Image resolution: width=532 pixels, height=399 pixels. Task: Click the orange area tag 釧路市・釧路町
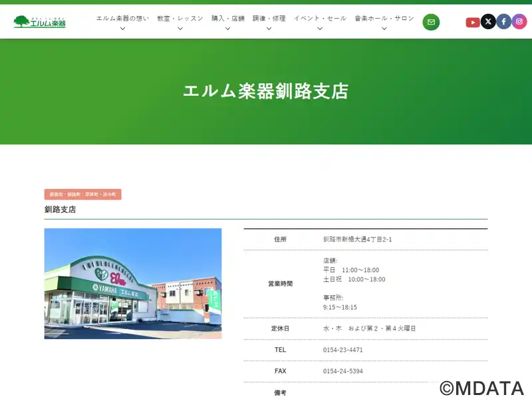[82, 194]
